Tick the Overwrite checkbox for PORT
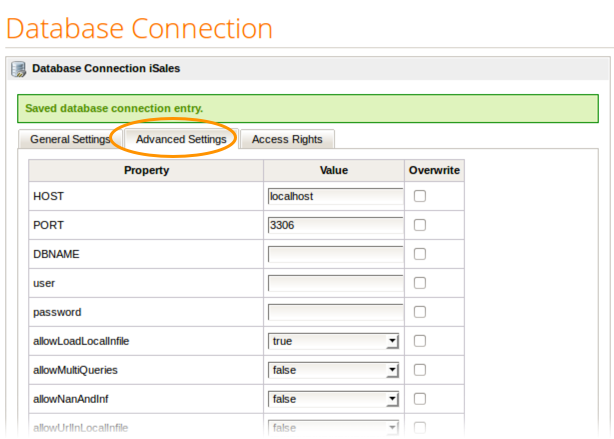This screenshot has height=439, width=614. 420,225
